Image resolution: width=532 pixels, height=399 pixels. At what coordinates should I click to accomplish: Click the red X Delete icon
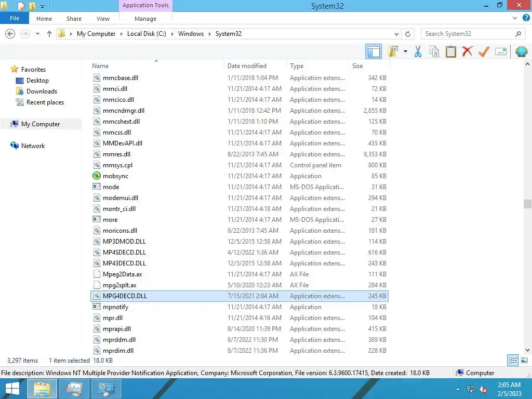tap(467, 51)
